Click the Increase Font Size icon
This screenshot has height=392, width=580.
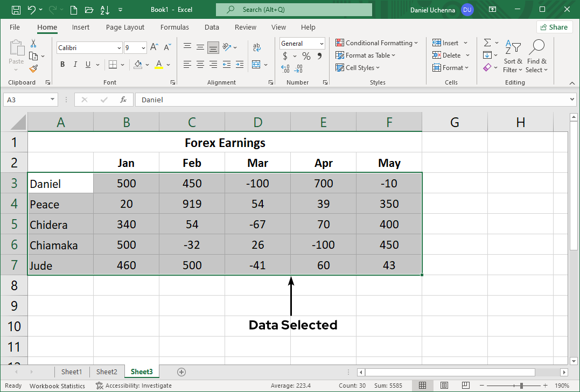point(154,47)
